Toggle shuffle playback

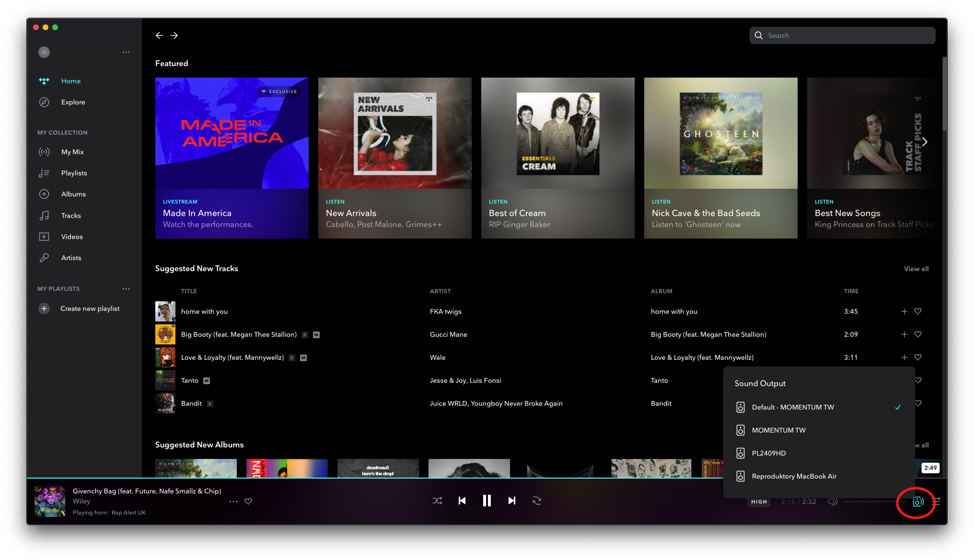pos(437,501)
